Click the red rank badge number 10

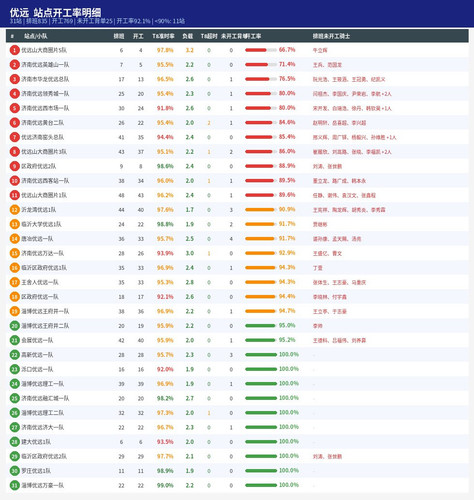[x=14, y=181]
